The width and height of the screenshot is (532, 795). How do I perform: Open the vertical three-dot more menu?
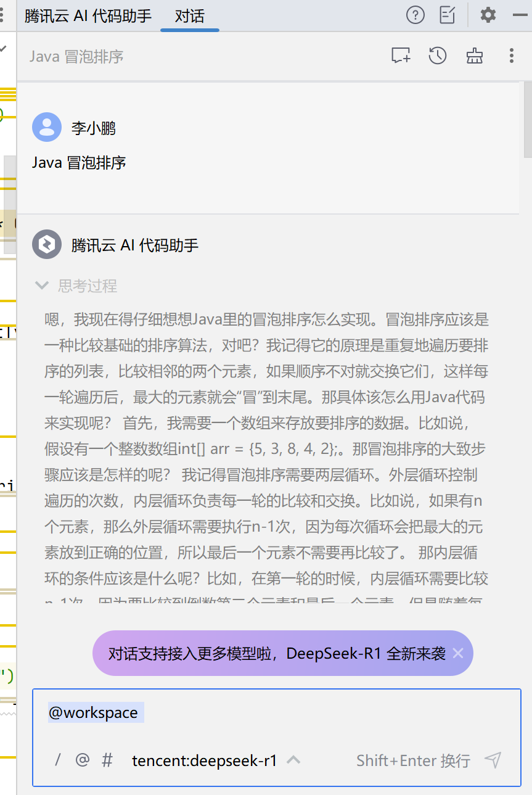coord(512,56)
